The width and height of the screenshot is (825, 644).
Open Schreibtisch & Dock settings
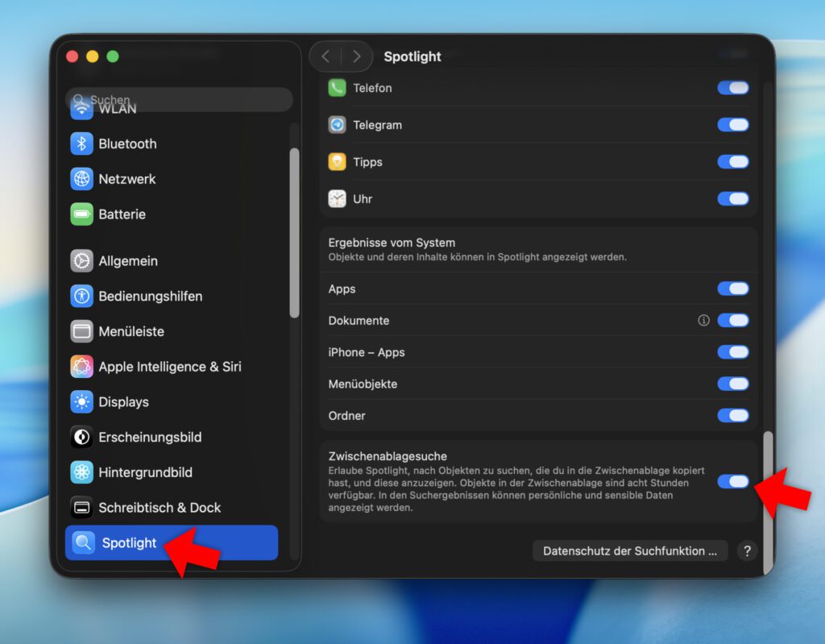pos(159,508)
